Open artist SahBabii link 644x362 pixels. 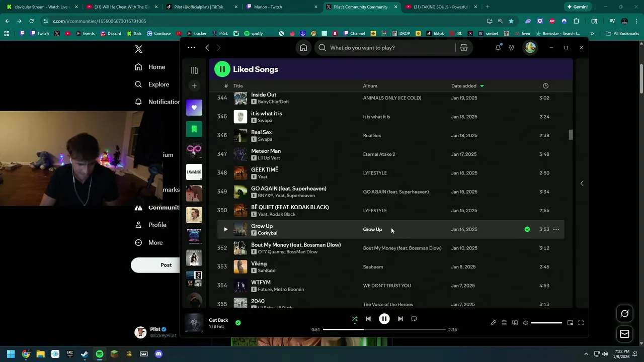tap(267, 270)
